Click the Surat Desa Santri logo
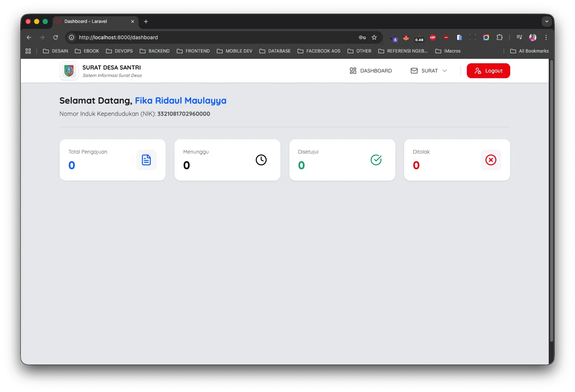The height and width of the screenshot is (392, 575). tap(69, 71)
